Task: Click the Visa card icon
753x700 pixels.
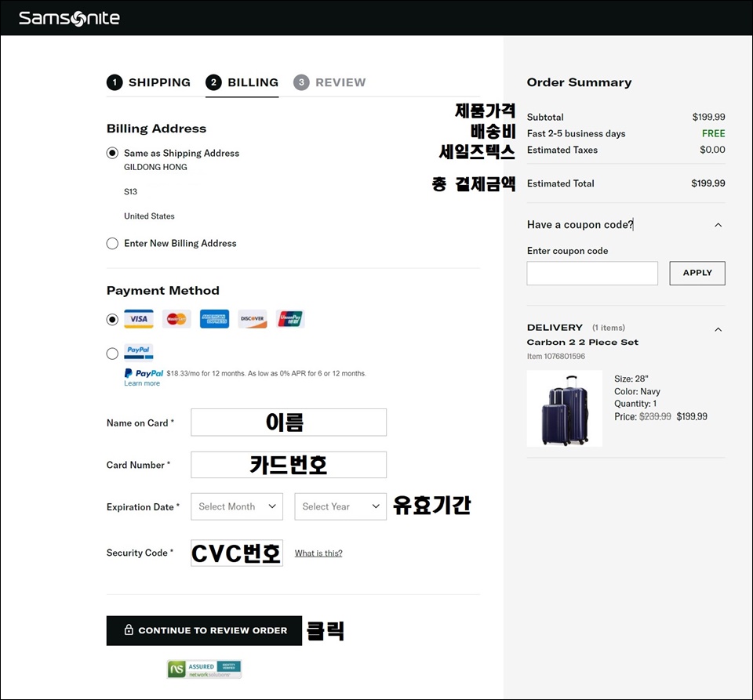Action: (139, 319)
